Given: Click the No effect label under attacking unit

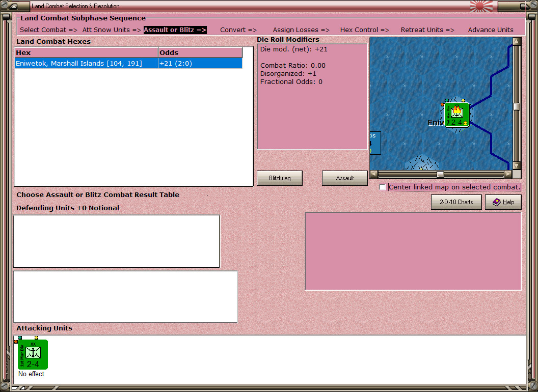Looking at the screenshot, I should [x=31, y=374].
